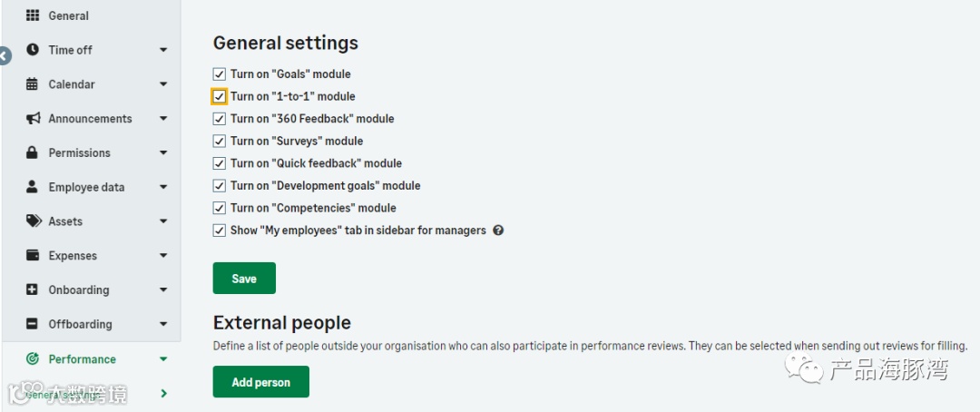
Task: Disable the "Surveys" module checkbox
Action: 219,142
